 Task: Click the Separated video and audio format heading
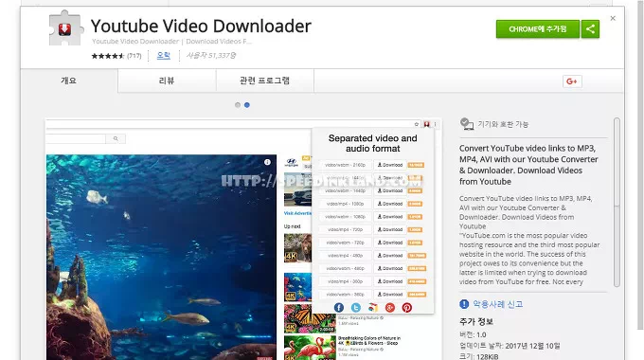point(372,143)
